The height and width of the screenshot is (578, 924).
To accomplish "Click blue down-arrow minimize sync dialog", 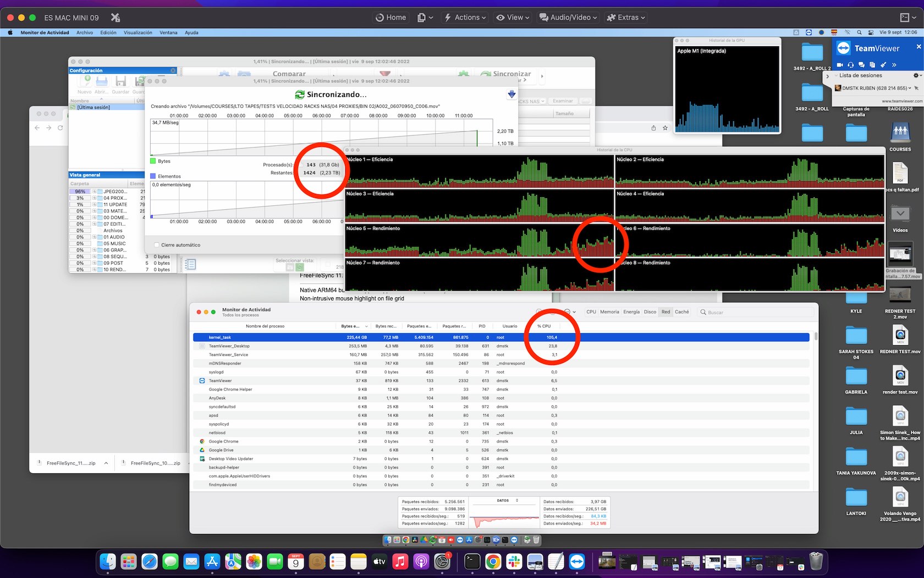I will click(512, 95).
